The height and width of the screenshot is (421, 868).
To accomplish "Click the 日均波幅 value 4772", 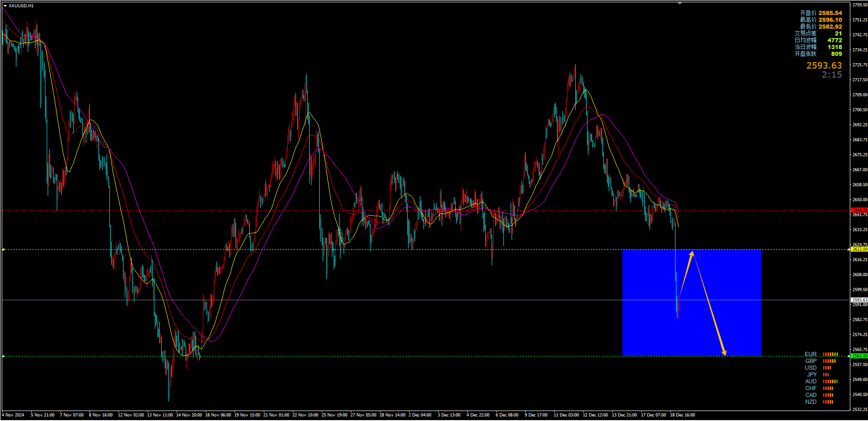I will [834, 40].
